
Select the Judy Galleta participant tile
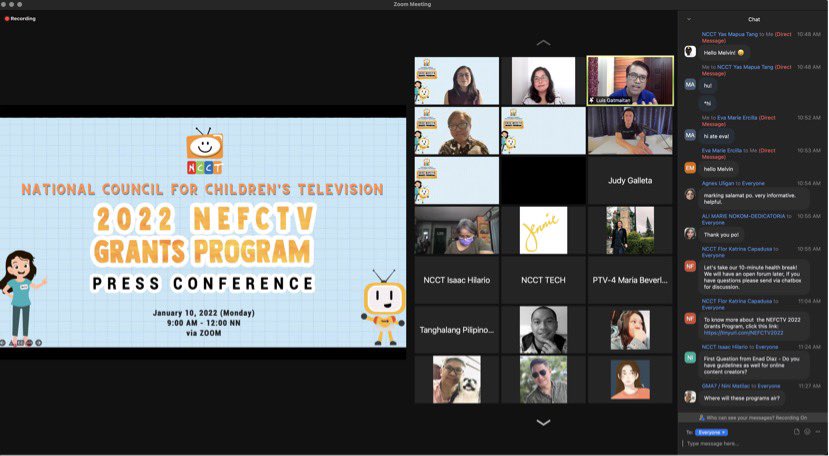pyautogui.click(x=630, y=180)
